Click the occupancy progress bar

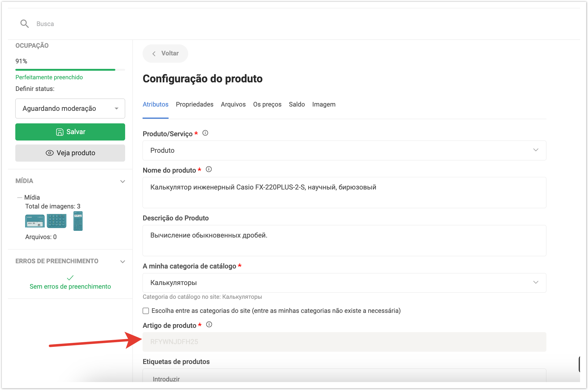tap(70, 70)
